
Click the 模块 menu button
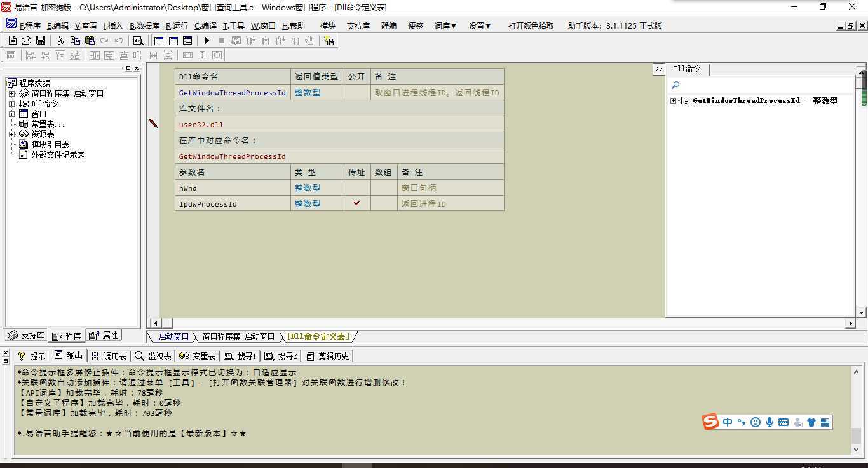[x=328, y=25]
